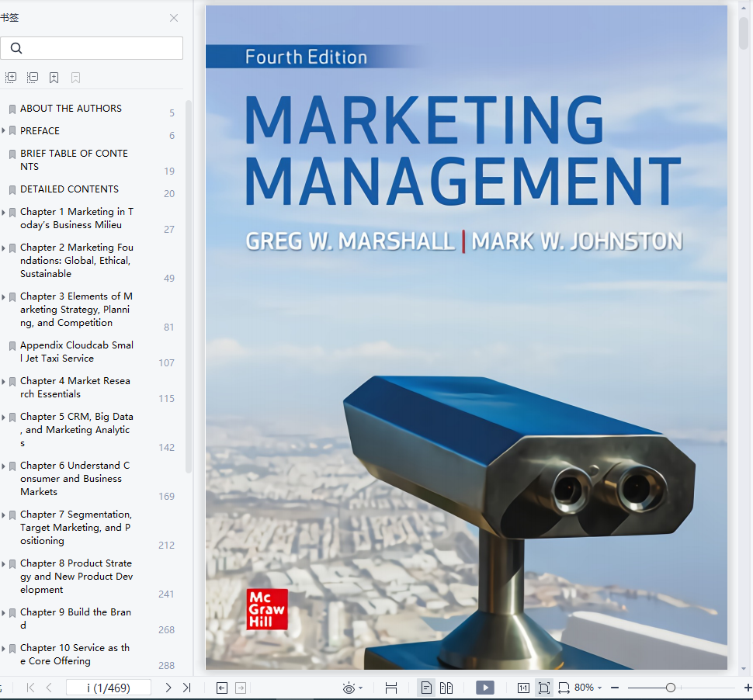Viewport: 753px width, 700px height.
Task: Set zoom to actual size 1:1
Action: coord(523,688)
